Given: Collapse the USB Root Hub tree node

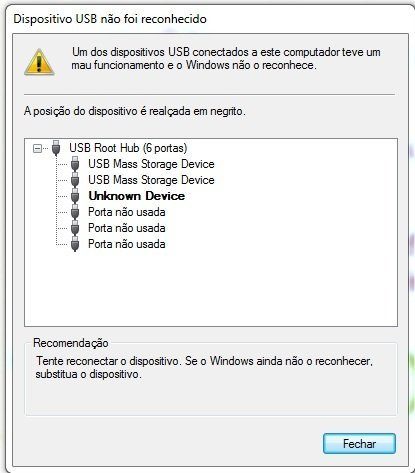Looking at the screenshot, I should coord(37,148).
